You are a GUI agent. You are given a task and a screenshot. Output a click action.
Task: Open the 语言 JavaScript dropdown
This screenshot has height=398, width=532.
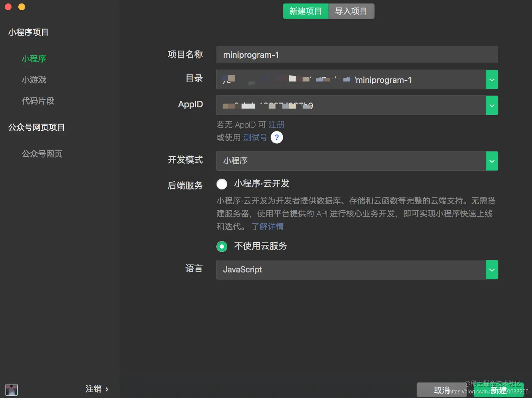point(357,270)
